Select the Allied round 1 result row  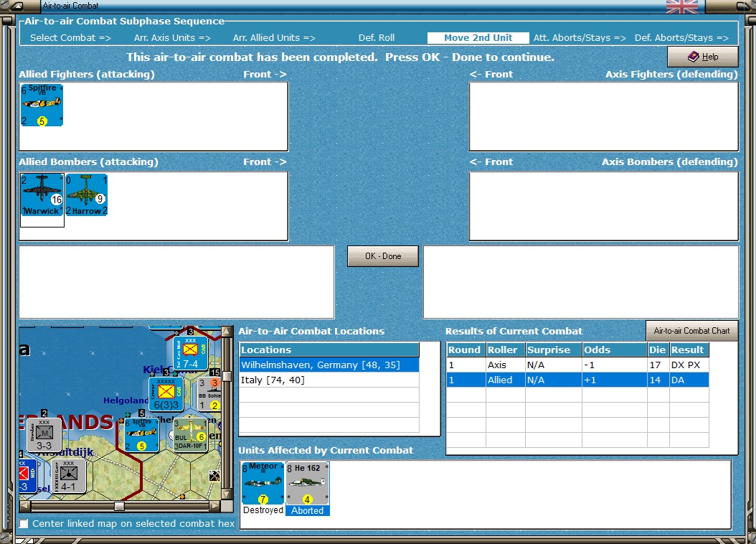point(577,380)
